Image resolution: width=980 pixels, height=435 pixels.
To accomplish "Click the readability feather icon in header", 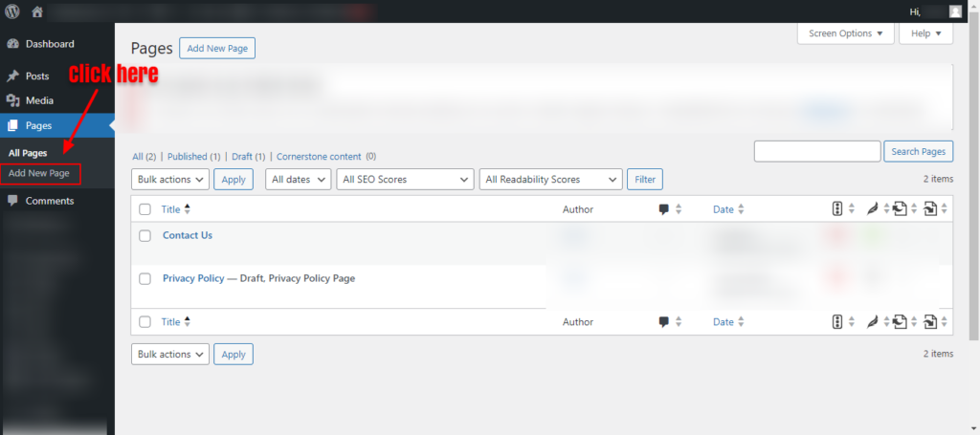I will coord(872,209).
